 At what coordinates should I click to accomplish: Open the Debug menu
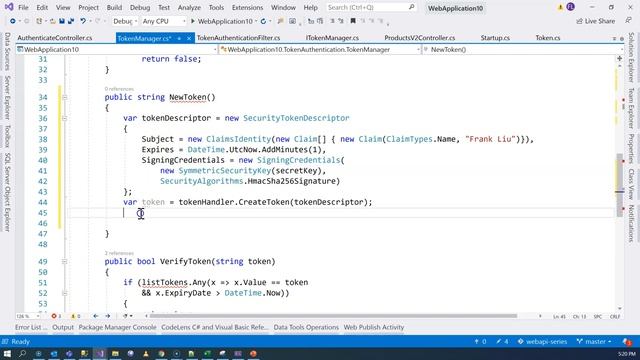(x=140, y=7)
